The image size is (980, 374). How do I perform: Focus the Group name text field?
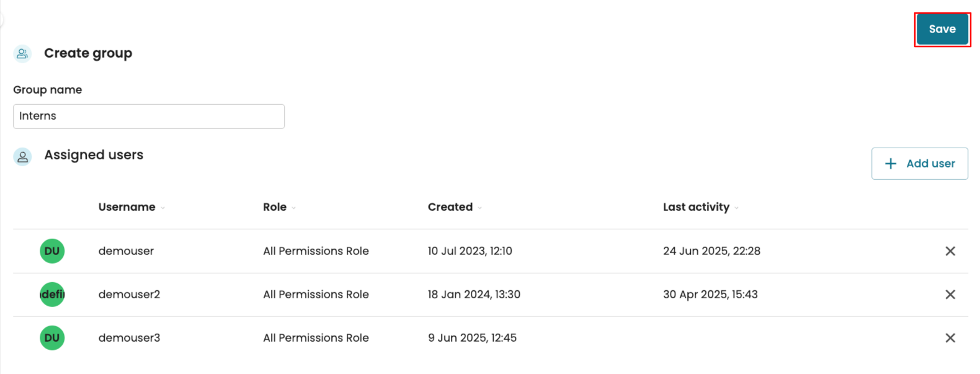tap(149, 117)
